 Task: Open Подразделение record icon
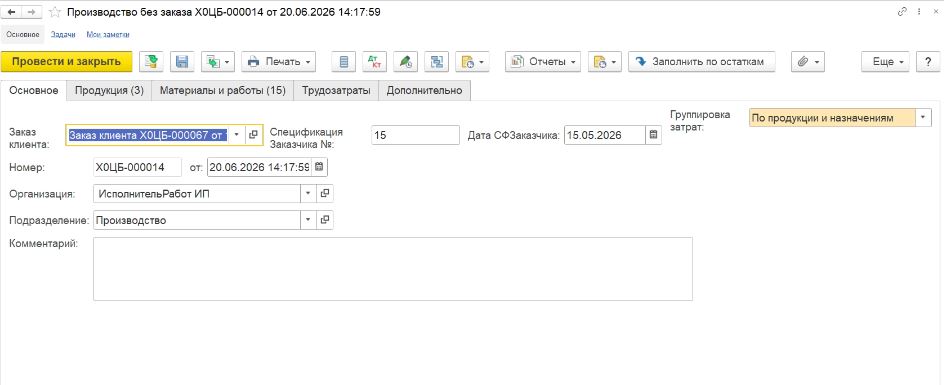pos(324,220)
